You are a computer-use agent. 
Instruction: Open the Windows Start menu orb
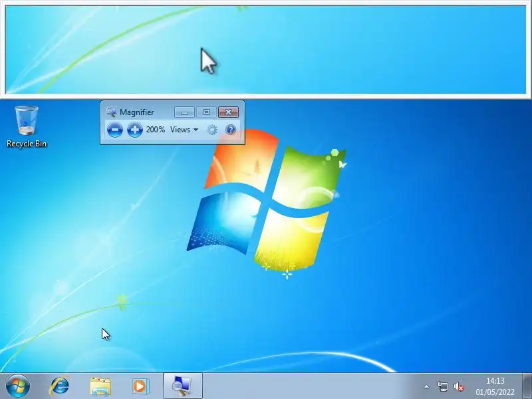coord(18,386)
